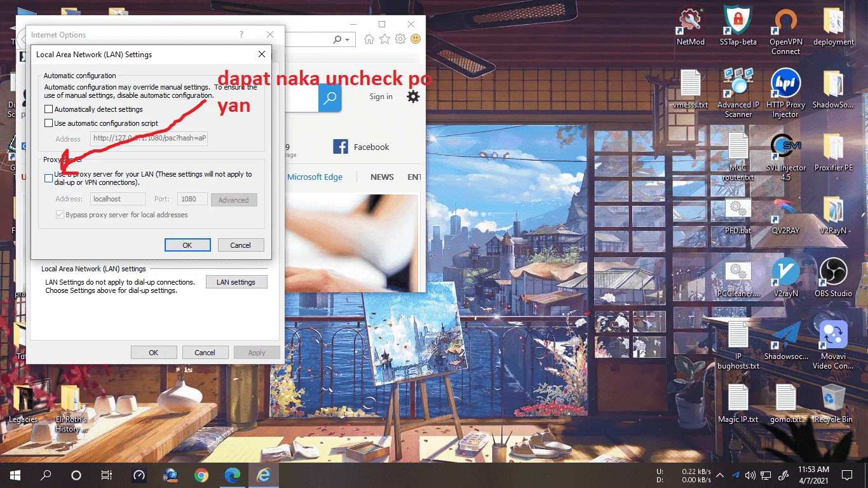Open the Recycle Bin on the desktop

pyautogui.click(x=833, y=405)
